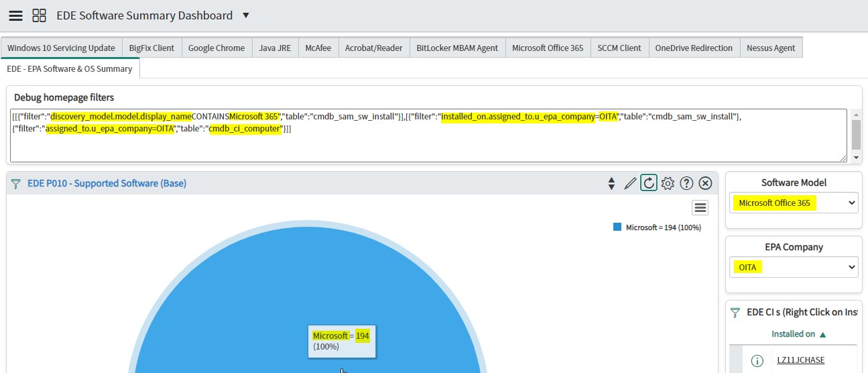868x373 pixels.
Task: Sort by the Installed on column
Action: pyautogui.click(x=794, y=334)
